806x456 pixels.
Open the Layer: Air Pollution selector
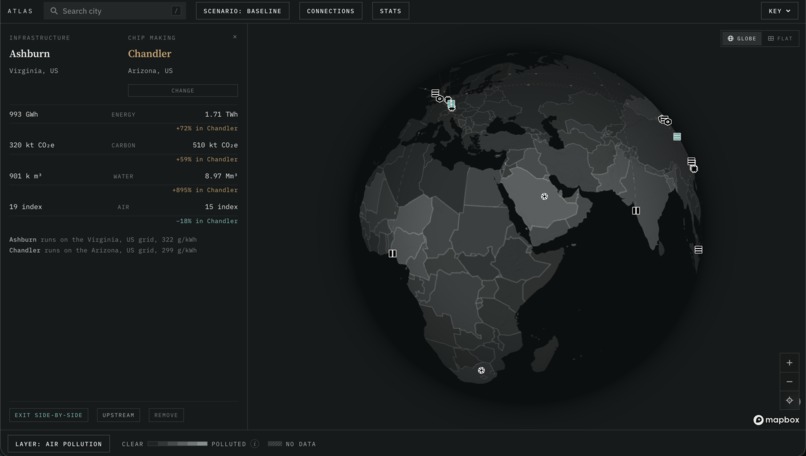coord(59,444)
